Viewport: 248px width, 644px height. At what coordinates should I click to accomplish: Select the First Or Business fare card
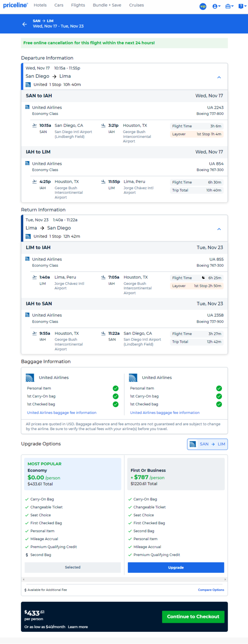click(x=176, y=474)
